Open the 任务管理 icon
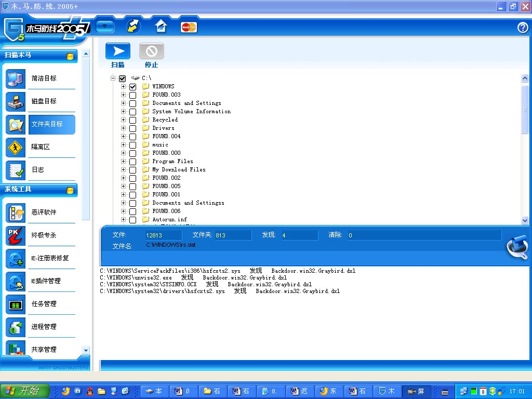The width and height of the screenshot is (532, 399). tap(16, 304)
